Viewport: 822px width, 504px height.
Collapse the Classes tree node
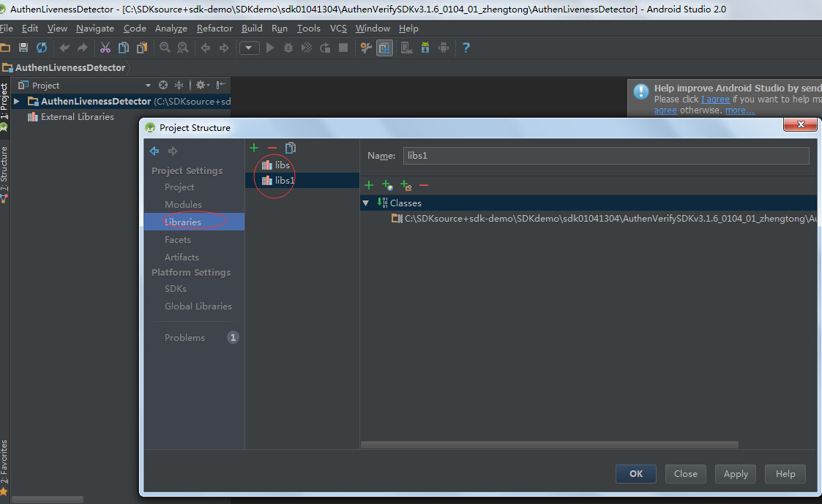366,203
